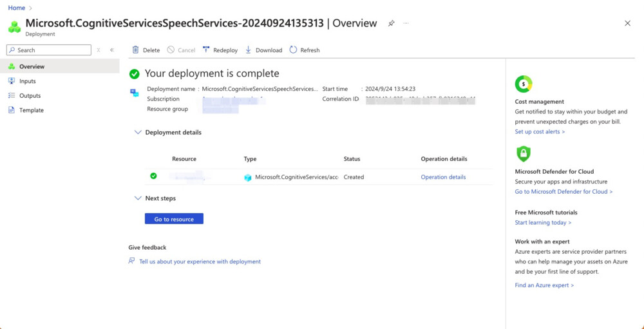The image size is (644, 329).
Task: Open the Outputs menu item
Action: click(59, 96)
